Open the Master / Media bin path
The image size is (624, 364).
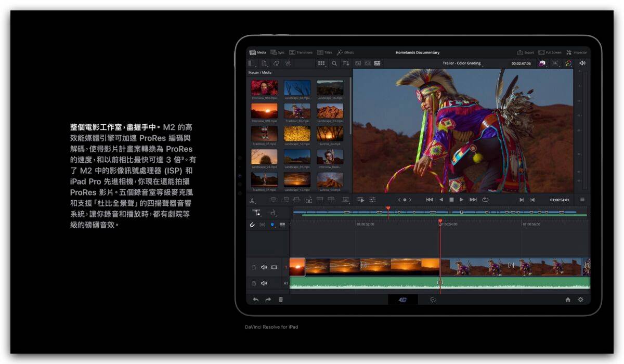[x=260, y=73]
